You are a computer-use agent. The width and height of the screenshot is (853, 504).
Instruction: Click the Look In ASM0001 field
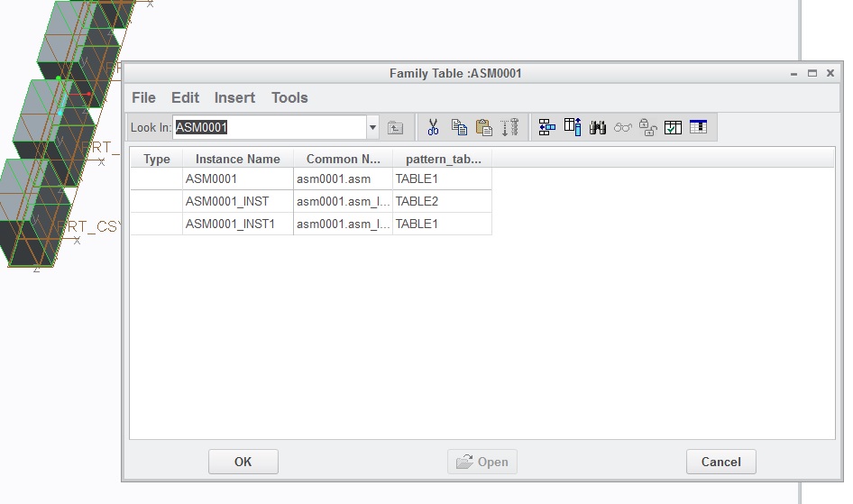tap(270, 128)
